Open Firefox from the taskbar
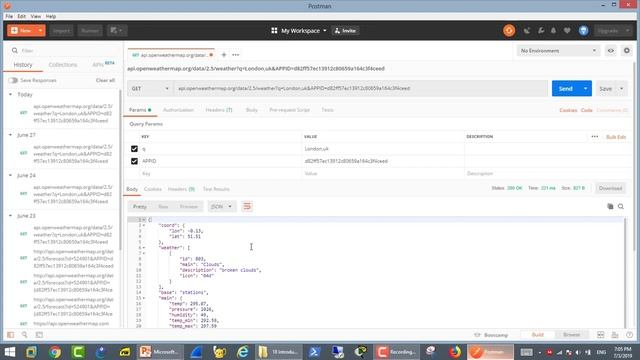The image size is (640, 360). [x=454, y=352]
